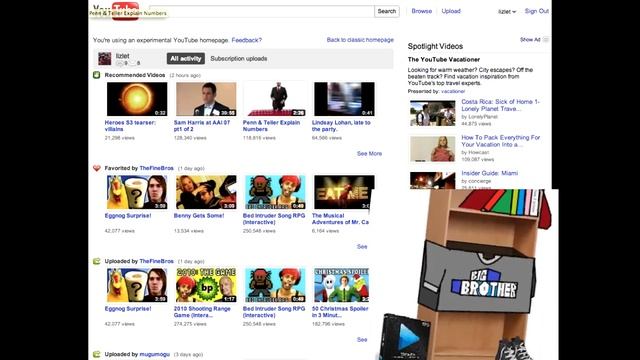The width and height of the screenshot is (640, 360).
Task: Open 50 Christmas Spoilers thumbnail
Action: tap(341, 285)
